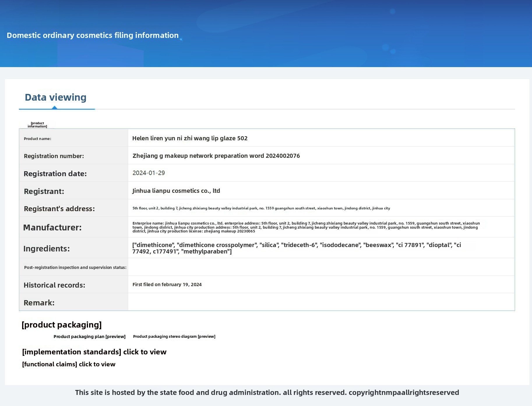
Task: Click the footer copyright notice text
Action: click(x=267, y=393)
